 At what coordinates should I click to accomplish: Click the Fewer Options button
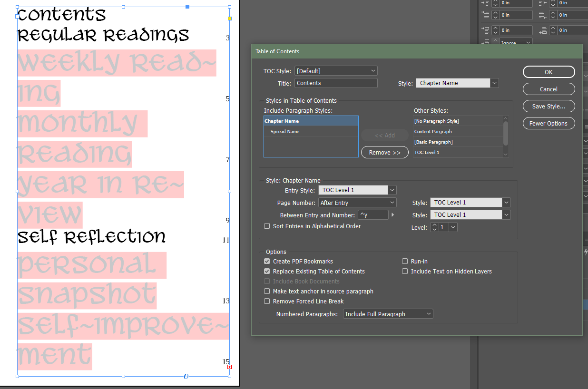549,123
